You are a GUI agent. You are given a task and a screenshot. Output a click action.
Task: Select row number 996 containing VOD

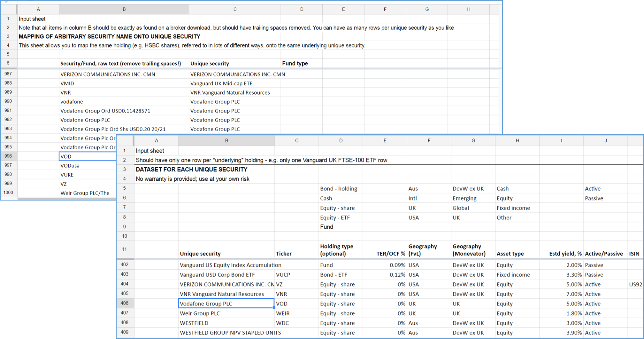tap(8, 156)
